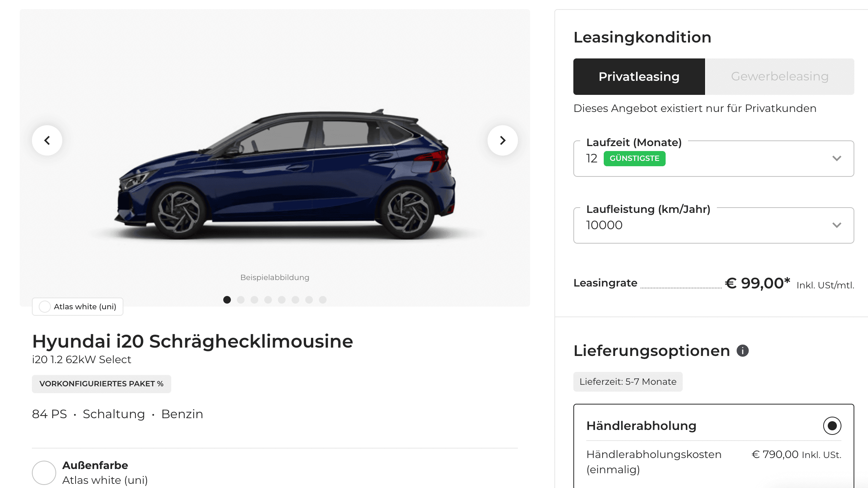Screen dimensions: 868x488
Task: Open the Lieferungsoptionen info icon
Action: pos(743,351)
